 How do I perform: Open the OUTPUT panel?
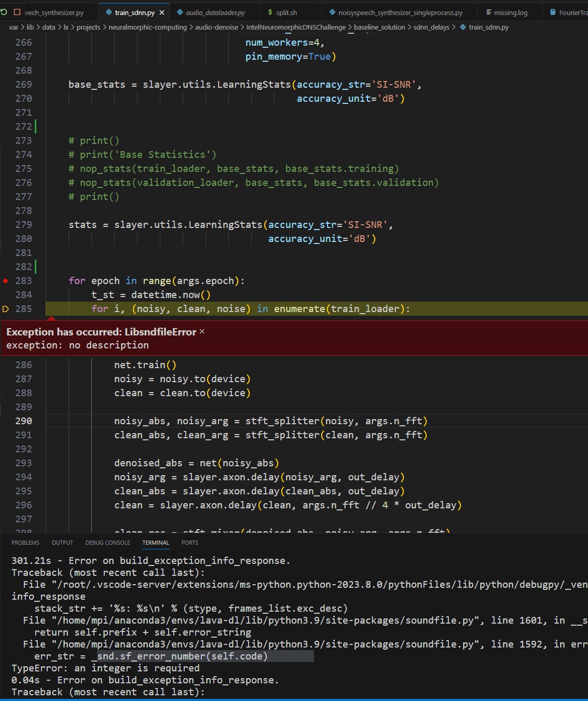click(62, 543)
